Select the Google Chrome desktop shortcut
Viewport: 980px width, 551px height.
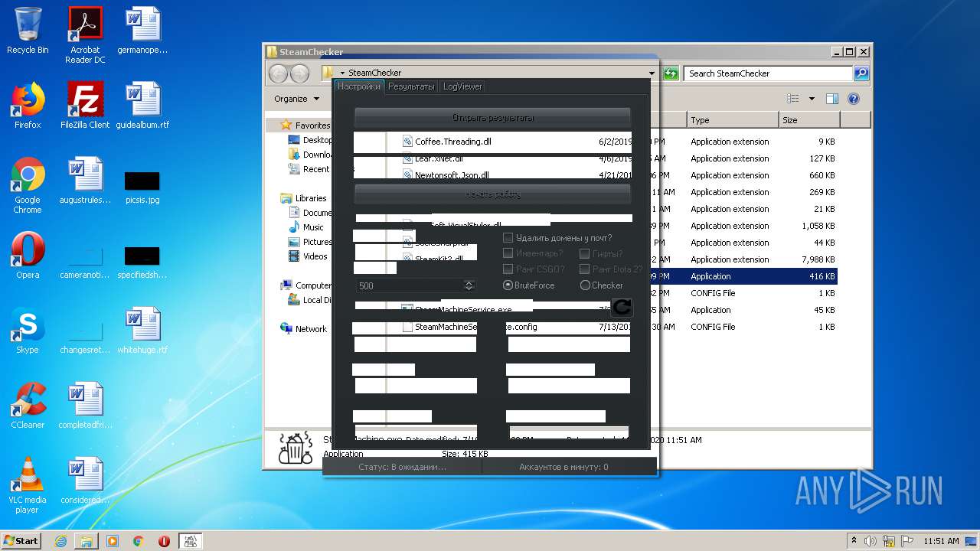[28, 185]
